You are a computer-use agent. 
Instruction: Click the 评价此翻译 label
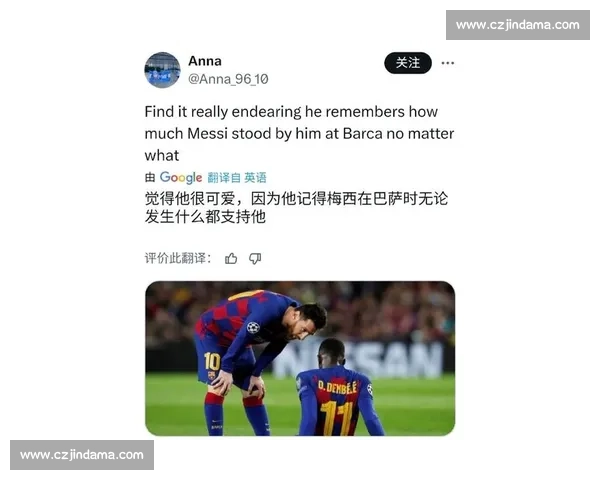pyautogui.click(x=178, y=258)
